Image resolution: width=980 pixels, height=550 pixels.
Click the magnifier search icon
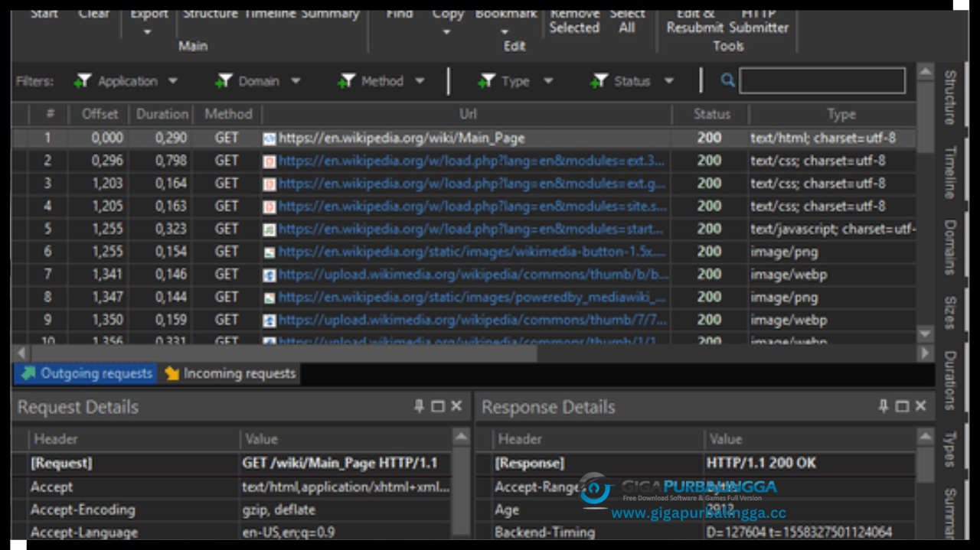click(727, 80)
